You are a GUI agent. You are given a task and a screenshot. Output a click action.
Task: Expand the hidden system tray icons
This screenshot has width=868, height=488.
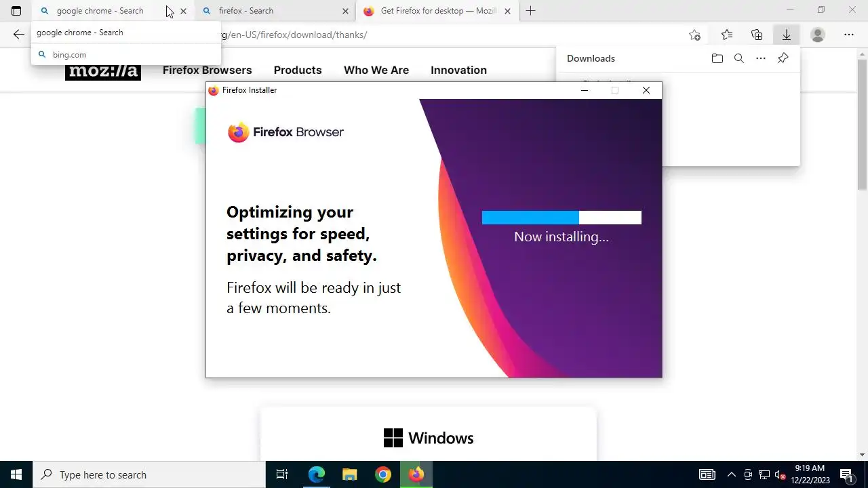click(731, 474)
